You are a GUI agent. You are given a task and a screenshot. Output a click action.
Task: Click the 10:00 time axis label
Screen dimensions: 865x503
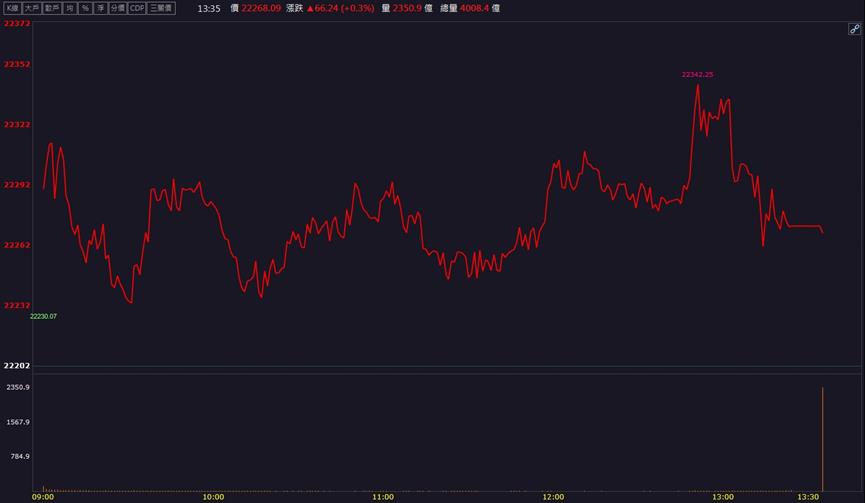point(213,497)
